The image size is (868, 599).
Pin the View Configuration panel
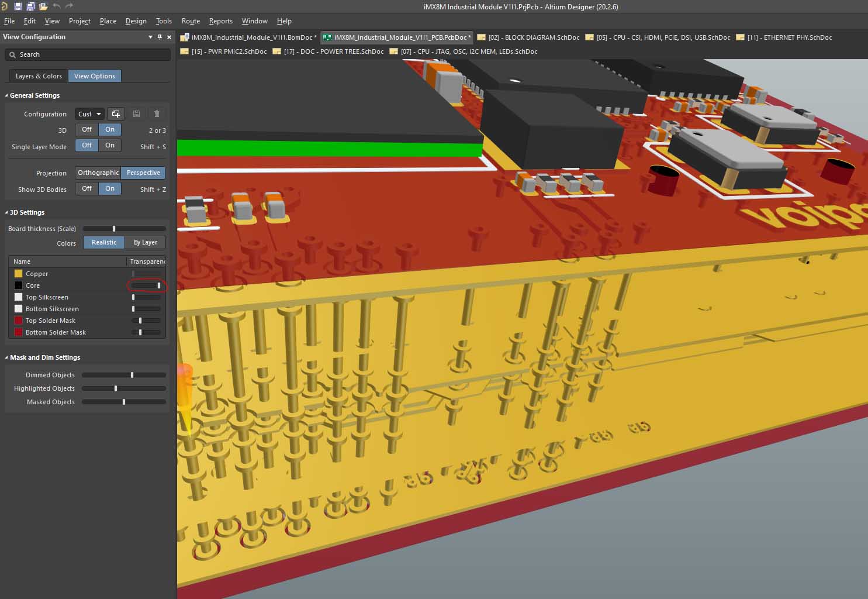pyautogui.click(x=160, y=37)
